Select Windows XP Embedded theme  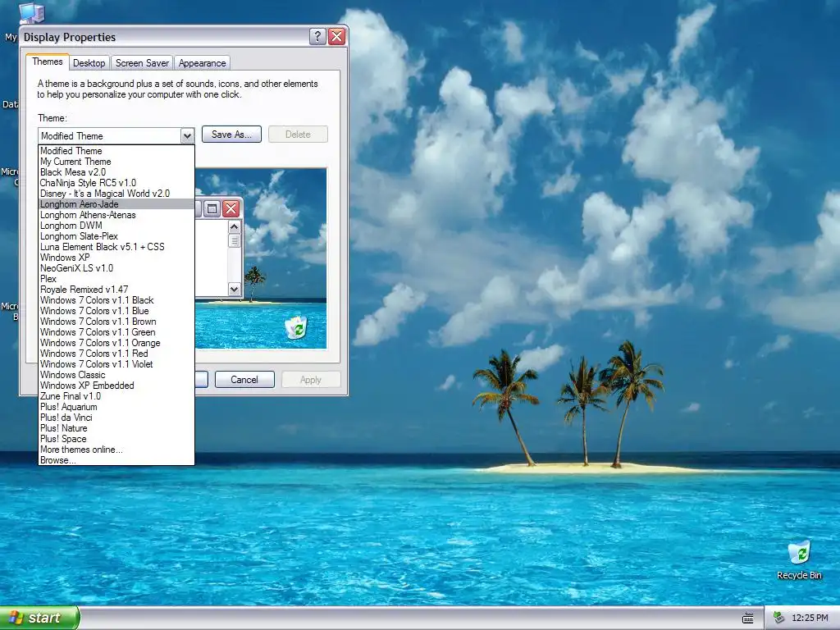pos(116,386)
